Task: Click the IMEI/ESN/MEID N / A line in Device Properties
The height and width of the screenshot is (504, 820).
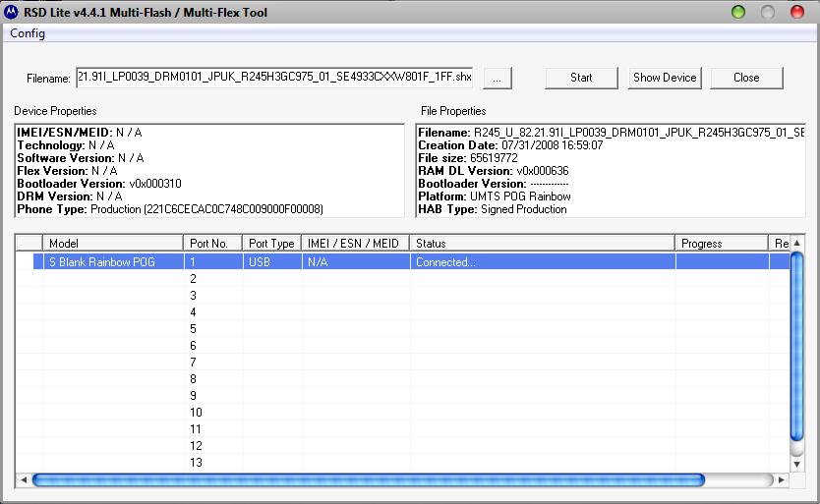Action: (x=80, y=133)
